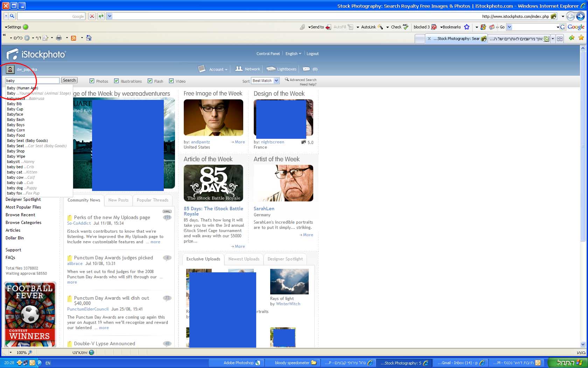Image resolution: width=588 pixels, height=368 pixels.
Task: Toggle the Video checkbox
Action: tap(171, 81)
